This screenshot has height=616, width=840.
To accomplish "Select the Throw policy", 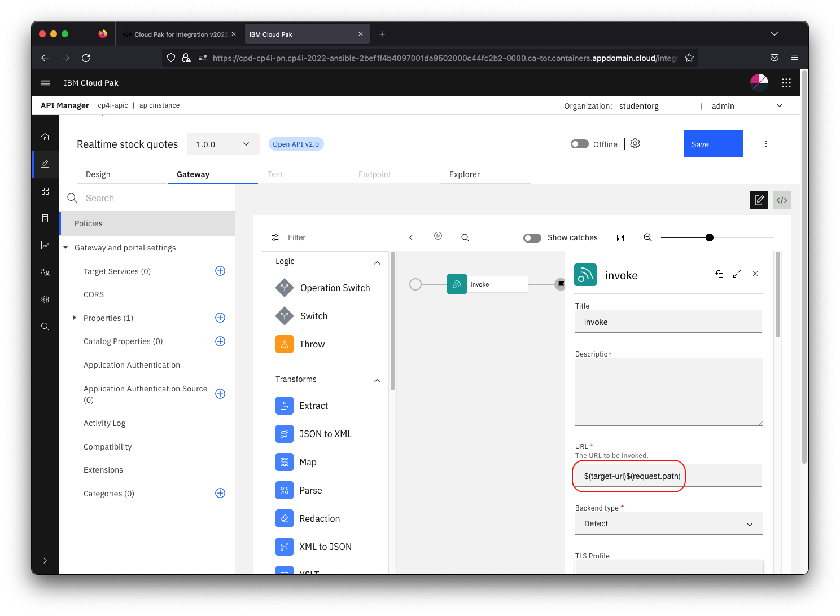I will pos(300,344).
